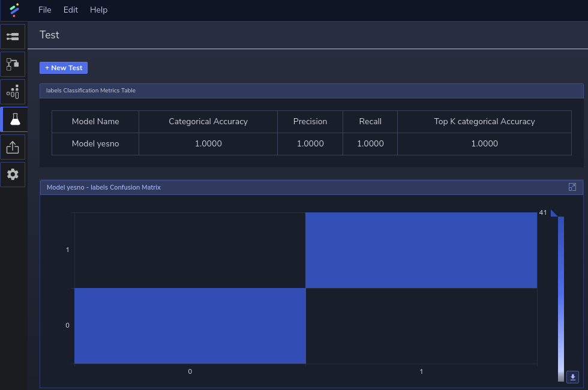588x390 pixels.
Task: Open settings gear in sidebar
Action: pyautogui.click(x=13, y=175)
